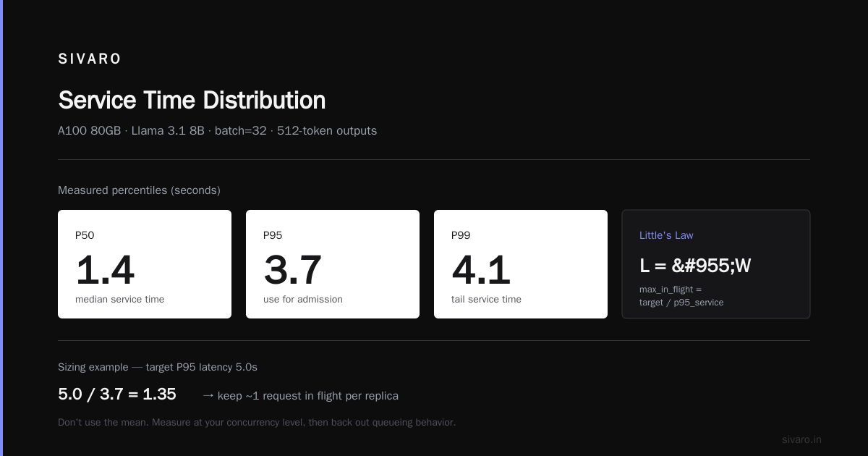Click the Don't use the mean note
This screenshot has height=456, width=868.
[257, 422]
